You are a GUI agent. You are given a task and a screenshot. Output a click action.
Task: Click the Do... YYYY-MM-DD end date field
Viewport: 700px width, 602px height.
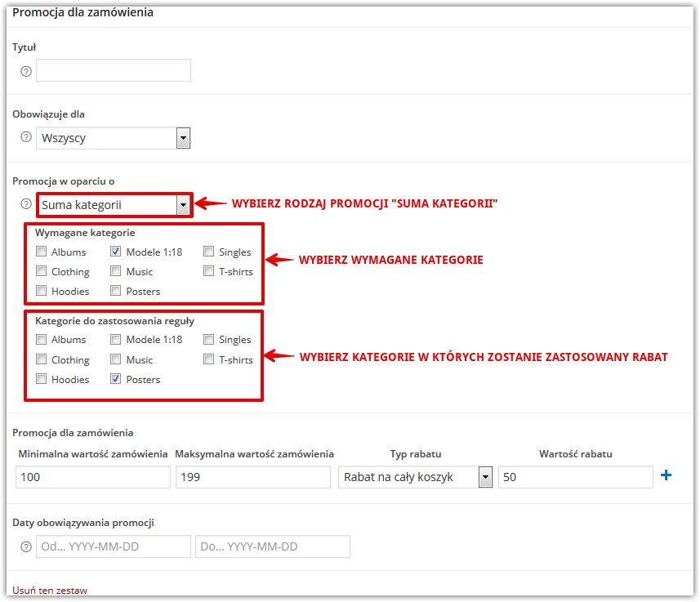pyautogui.click(x=273, y=546)
